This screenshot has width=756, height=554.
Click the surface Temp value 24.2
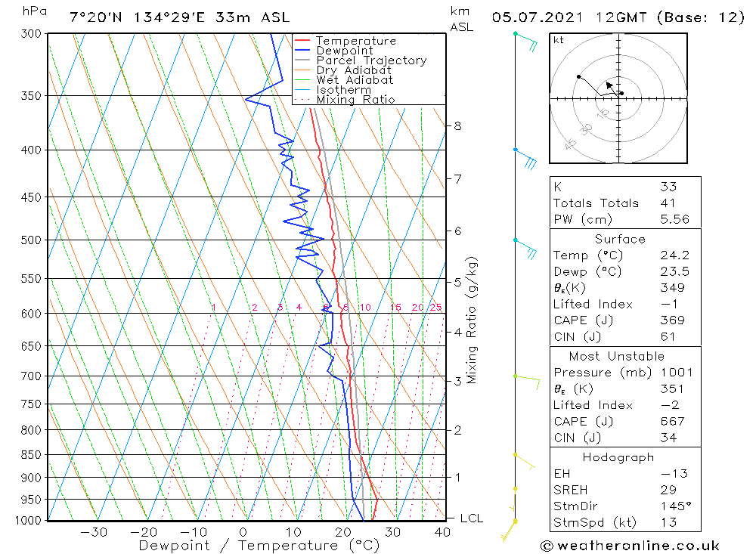coord(675,255)
